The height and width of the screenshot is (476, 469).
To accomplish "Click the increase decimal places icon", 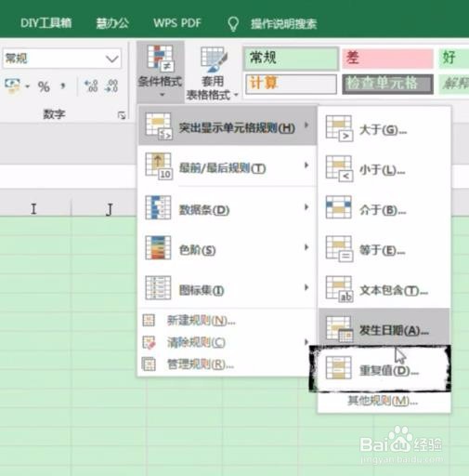I will click(x=91, y=86).
